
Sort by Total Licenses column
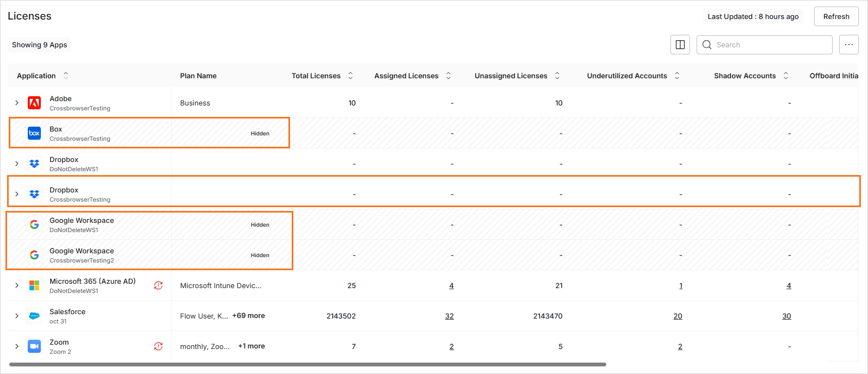(x=350, y=76)
